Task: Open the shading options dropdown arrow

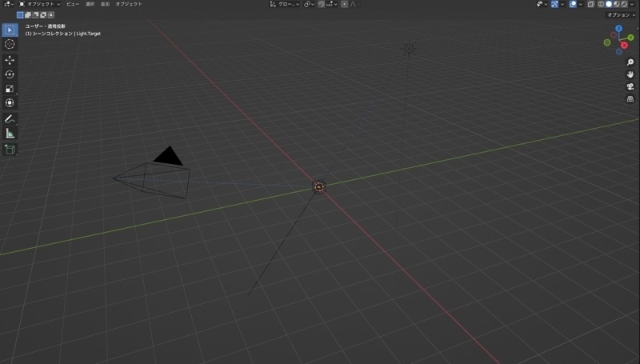Action: [632, 4]
